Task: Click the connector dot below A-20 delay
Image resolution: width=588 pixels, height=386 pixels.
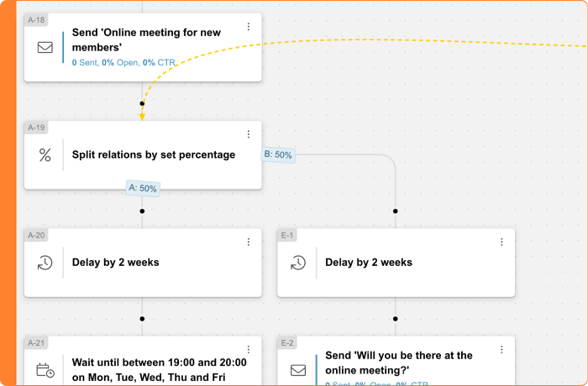Action: tap(142, 319)
